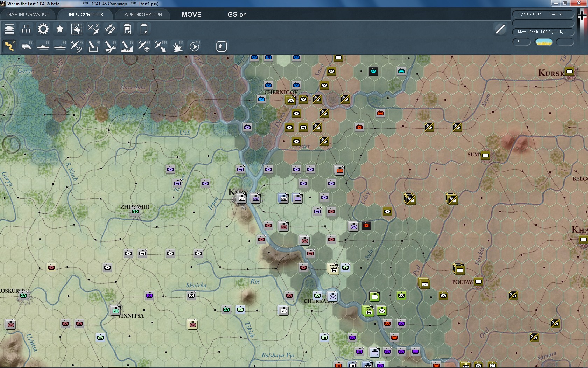Click the CHERNIGOV city label

pyautogui.click(x=281, y=92)
